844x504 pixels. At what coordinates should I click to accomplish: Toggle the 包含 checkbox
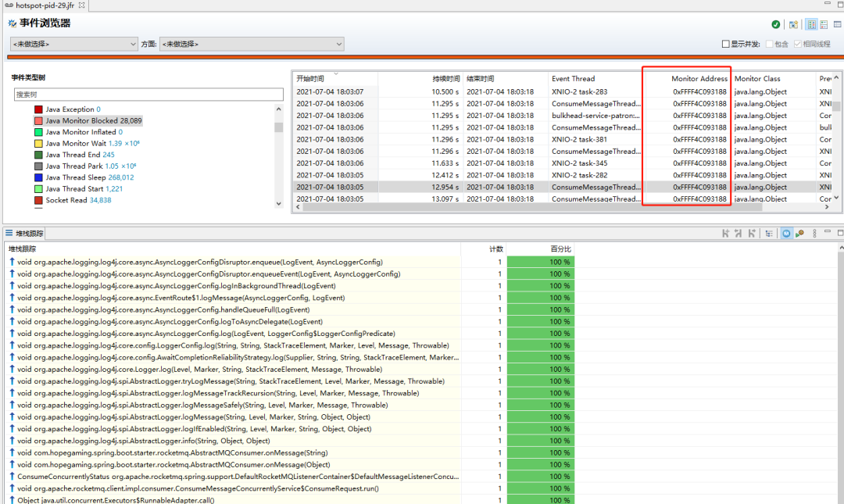[x=769, y=44]
